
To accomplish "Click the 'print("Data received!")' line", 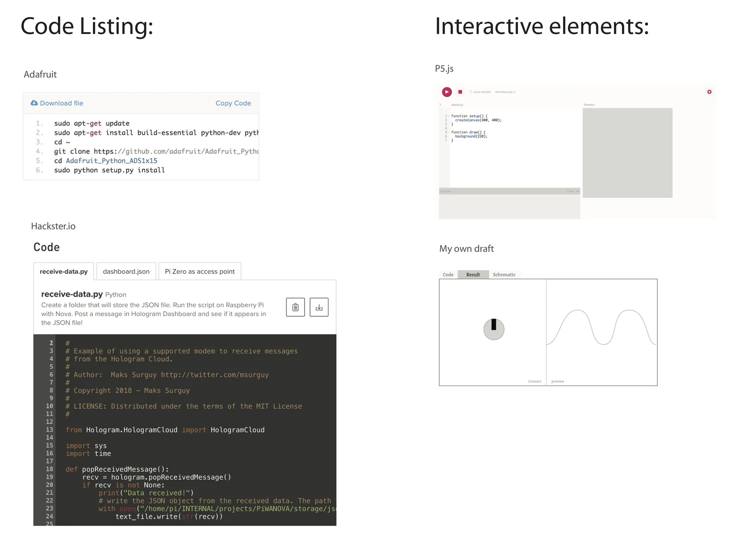I will [x=146, y=493].
